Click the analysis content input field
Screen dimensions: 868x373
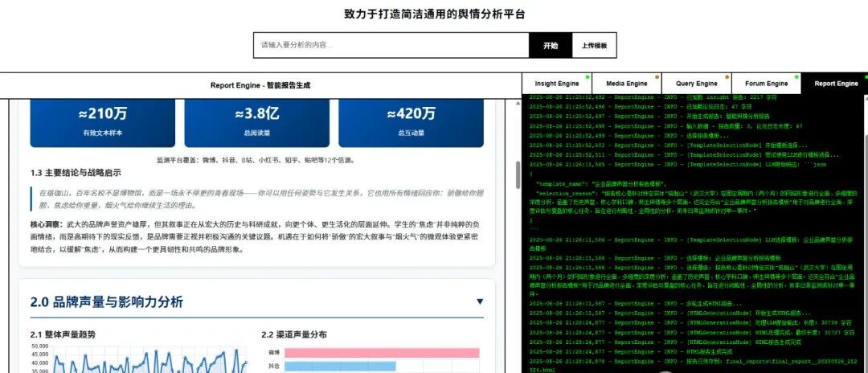(391, 45)
